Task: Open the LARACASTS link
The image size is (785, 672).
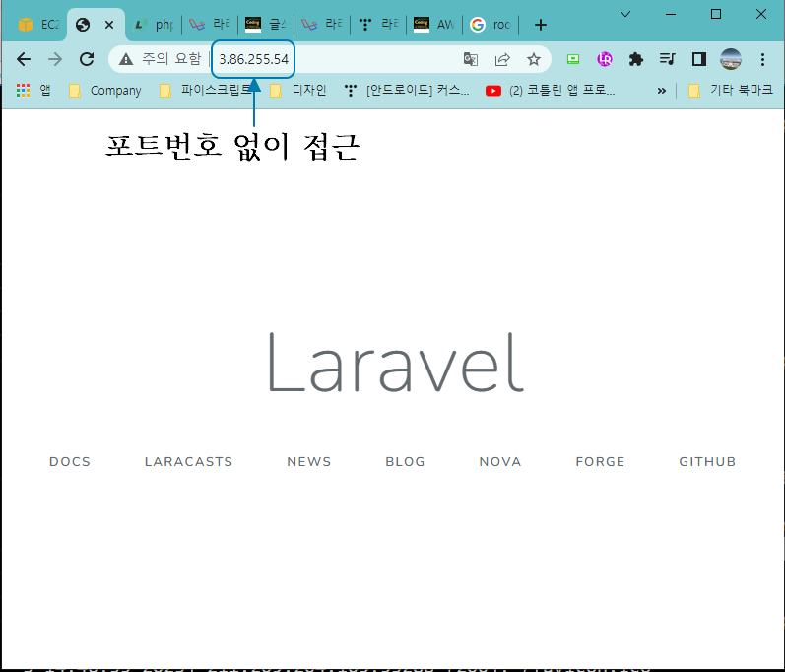Action: [x=189, y=462]
